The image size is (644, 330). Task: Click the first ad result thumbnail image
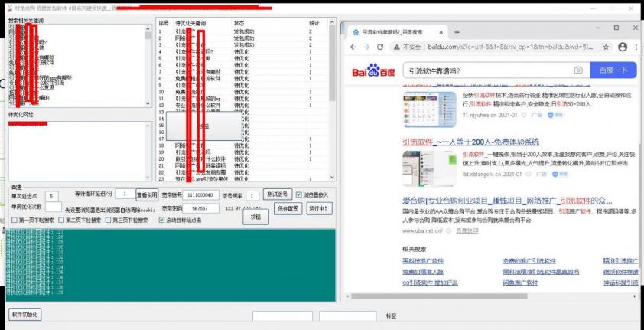(x=429, y=109)
